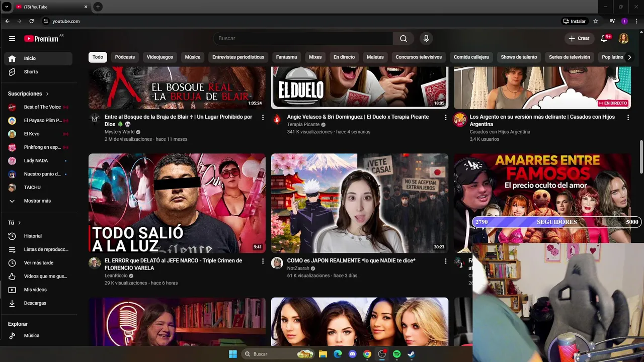
Task: Focus the Buscar search field
Action: (x=303, y=39)
